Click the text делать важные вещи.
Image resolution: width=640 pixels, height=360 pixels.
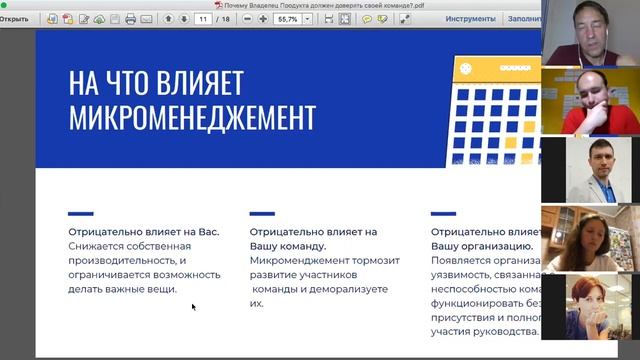(122, 289)
